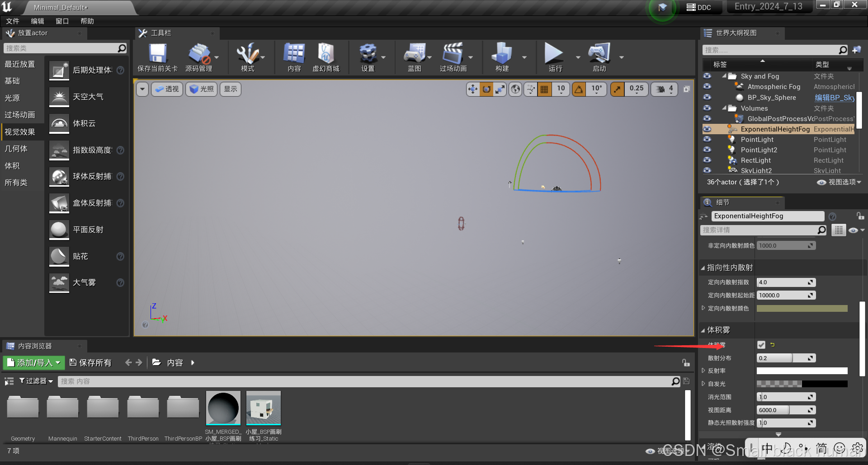Open the File (文件) menu

pyautogui.click(x=13, y=21)
